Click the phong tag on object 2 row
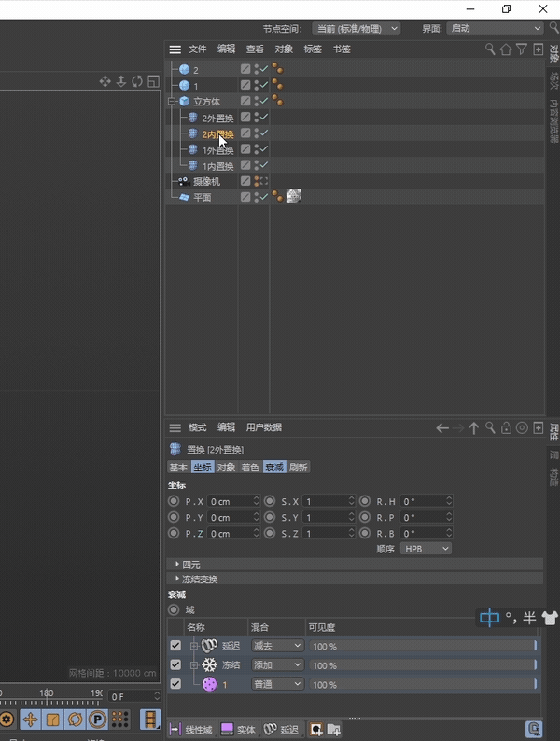Image resolution: width=560 pixels, height=741 pixels. pos(278,69)
